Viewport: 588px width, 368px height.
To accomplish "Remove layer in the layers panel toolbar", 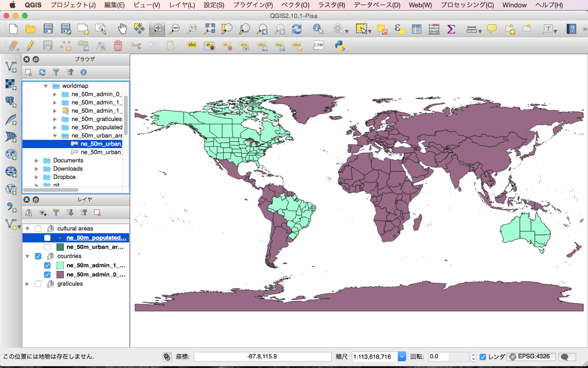I will 97,213.
